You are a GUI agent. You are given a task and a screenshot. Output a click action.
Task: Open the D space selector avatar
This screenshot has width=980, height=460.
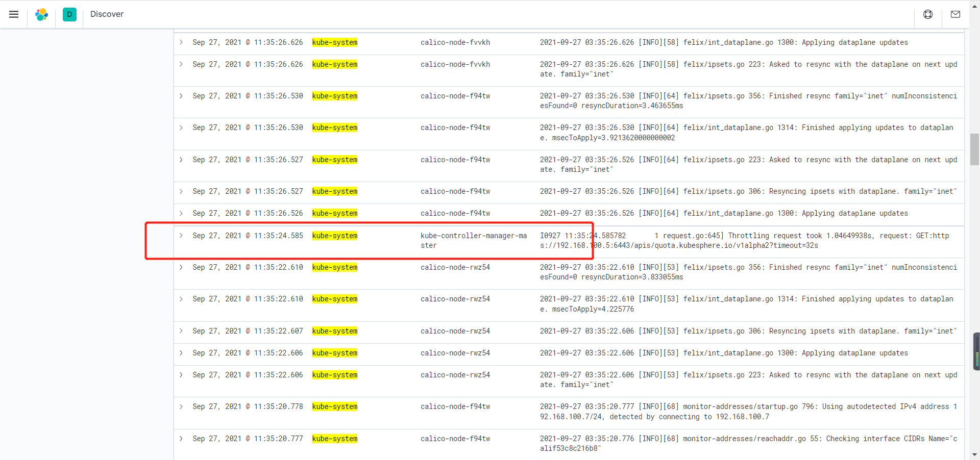(69, 14)
